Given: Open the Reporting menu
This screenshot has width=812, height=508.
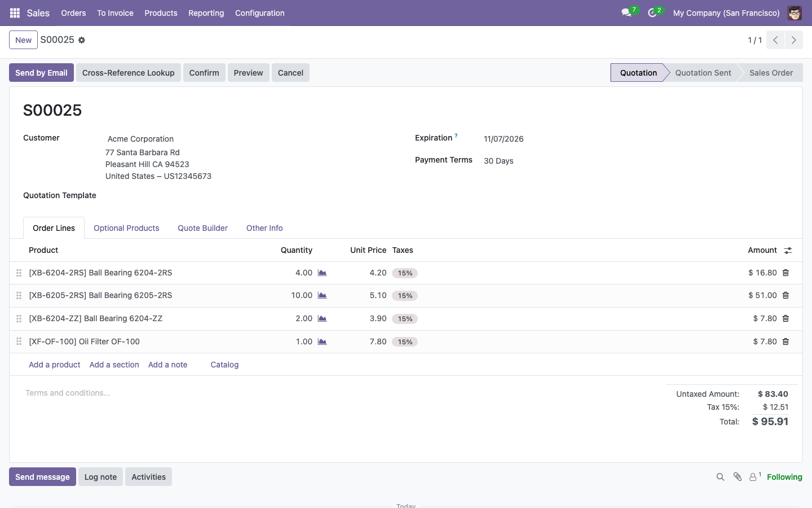Looking at the screenshot, I should 206,13.
